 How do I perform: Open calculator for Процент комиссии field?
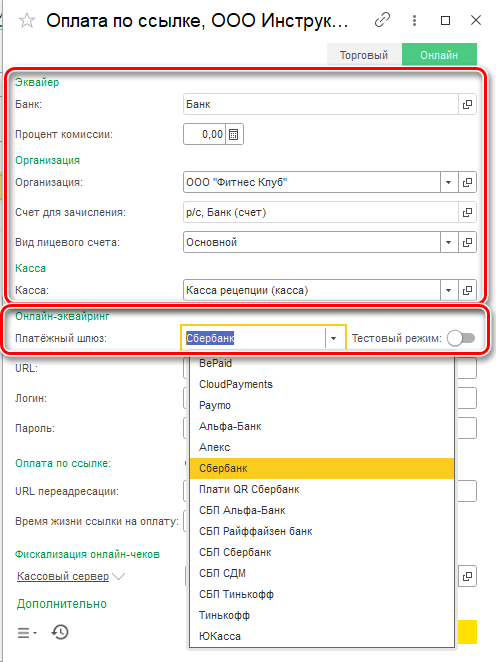pyautogui.click(x=234, y=134)
